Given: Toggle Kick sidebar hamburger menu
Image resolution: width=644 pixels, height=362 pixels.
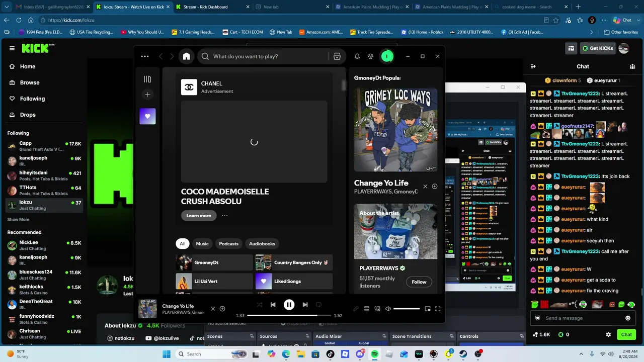Looking at the screenshot, I should click(12, 48).
